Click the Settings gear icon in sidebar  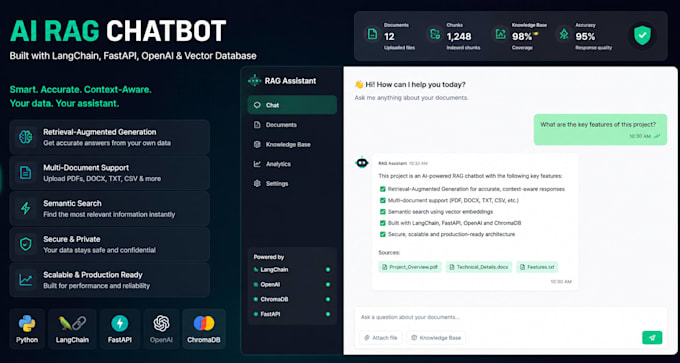coord(257,183)
